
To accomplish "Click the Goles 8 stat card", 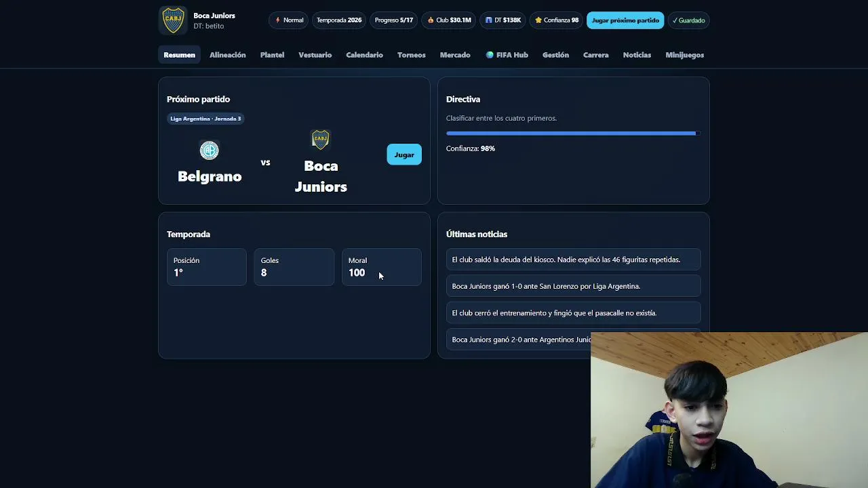I will pyautogui.click(x=294, y=267).
